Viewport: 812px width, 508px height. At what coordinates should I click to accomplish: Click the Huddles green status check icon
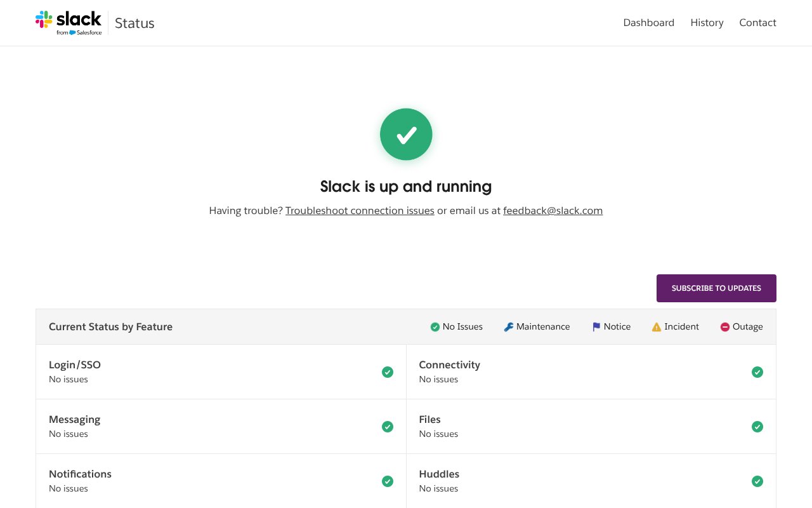point(757,481)
